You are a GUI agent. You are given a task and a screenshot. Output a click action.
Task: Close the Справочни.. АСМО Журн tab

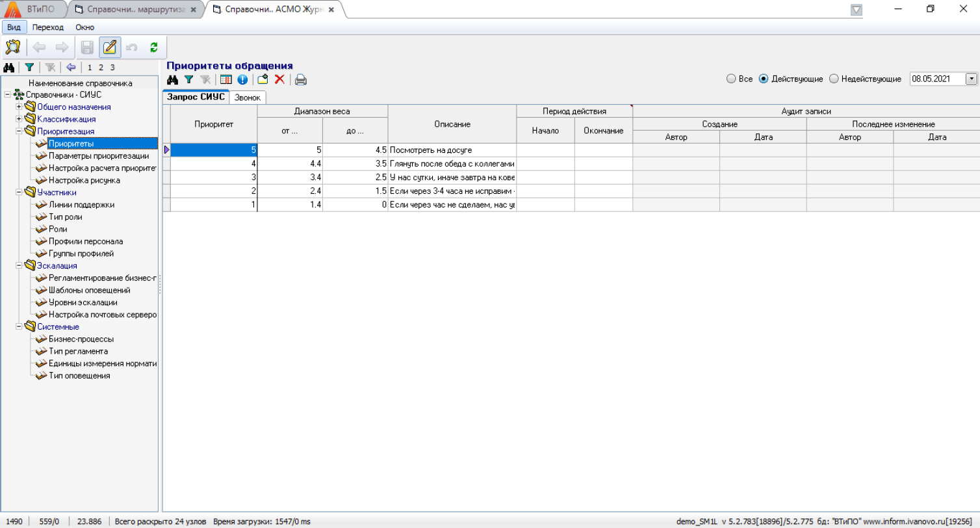331,10
